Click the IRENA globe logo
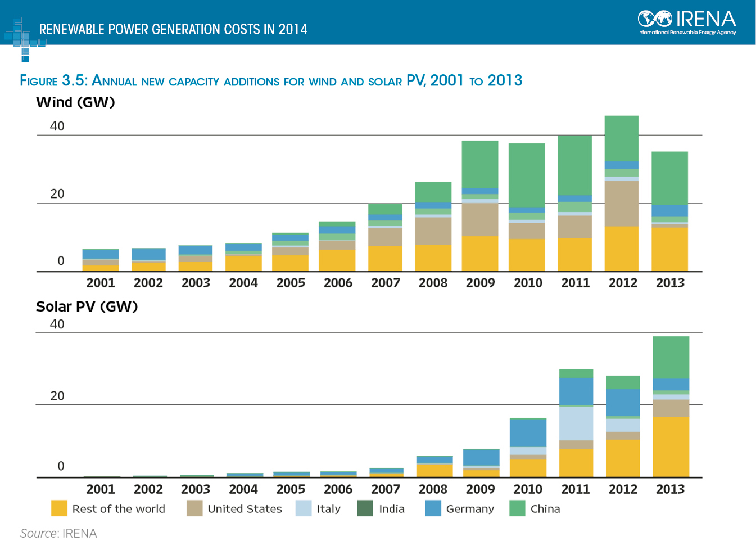This screenshot has height=550, width=756. (654, 19)
